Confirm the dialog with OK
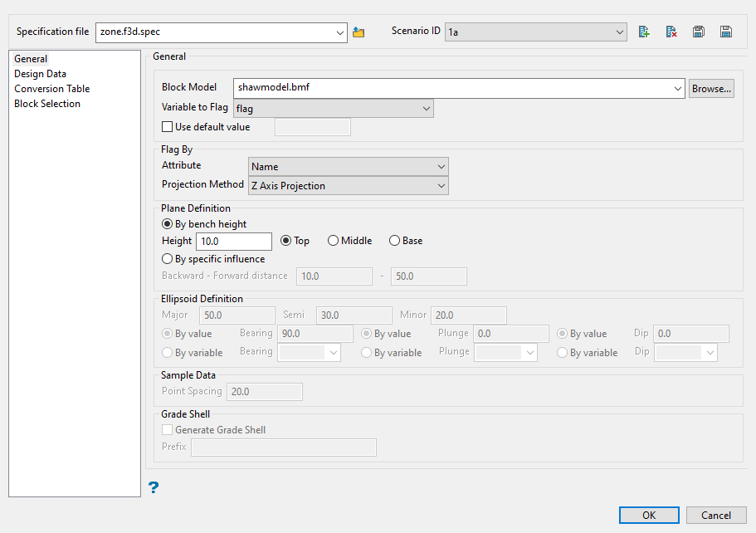756x533 pixels. pyautogui.click(x=649, y=515)
